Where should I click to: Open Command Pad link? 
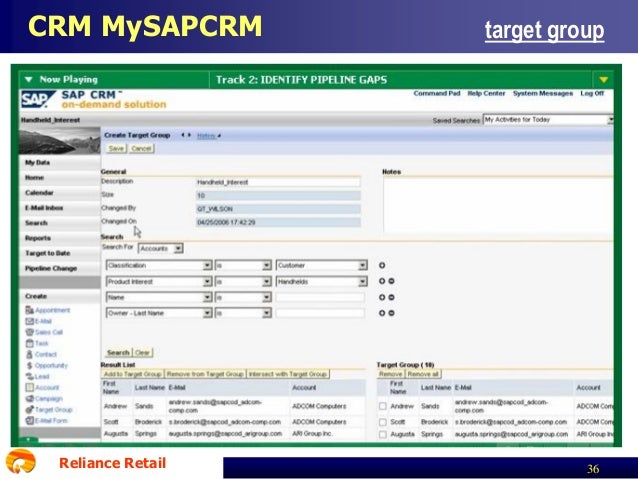[x=437, y=93]
